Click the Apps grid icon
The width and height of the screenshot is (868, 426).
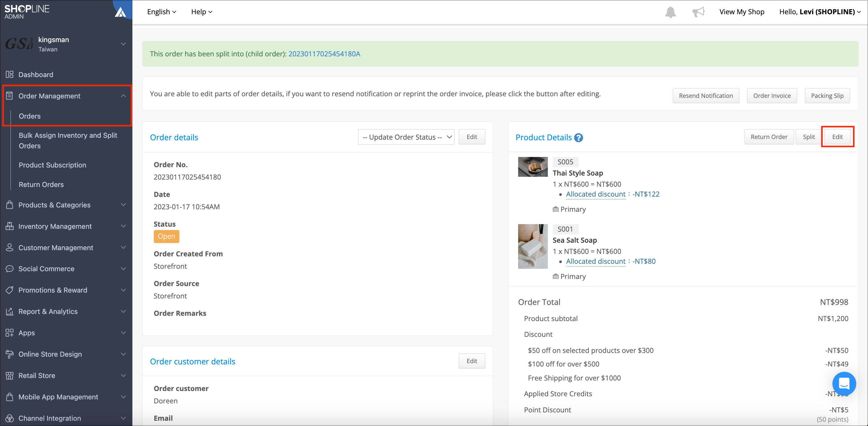[x=9, y=333]
